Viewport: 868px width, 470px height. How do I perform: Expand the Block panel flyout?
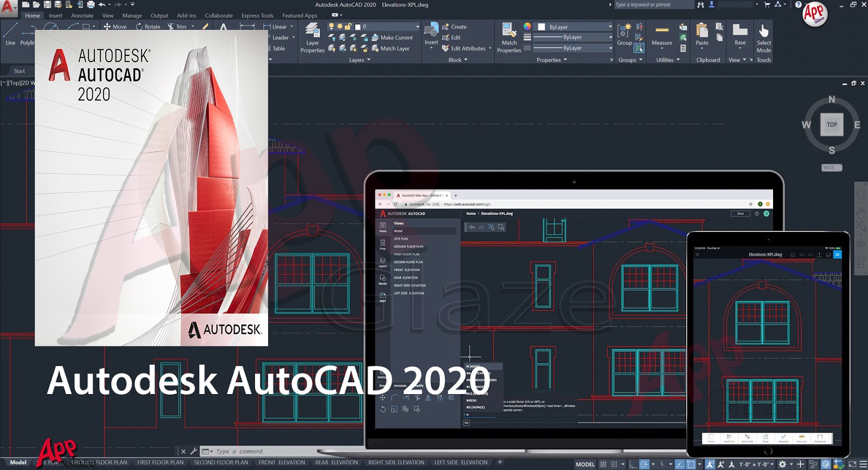[458, 60]
